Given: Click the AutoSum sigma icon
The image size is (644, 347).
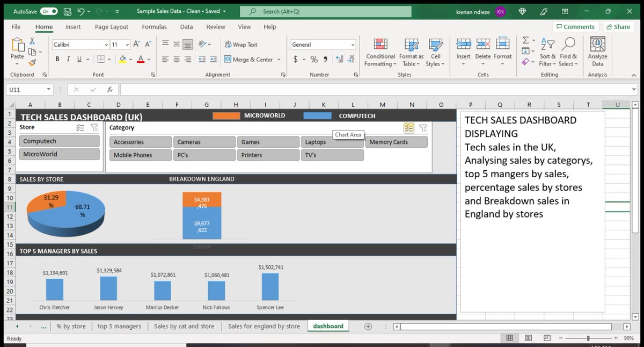Looking at the screenshot, I should click(x=525, y=40).
